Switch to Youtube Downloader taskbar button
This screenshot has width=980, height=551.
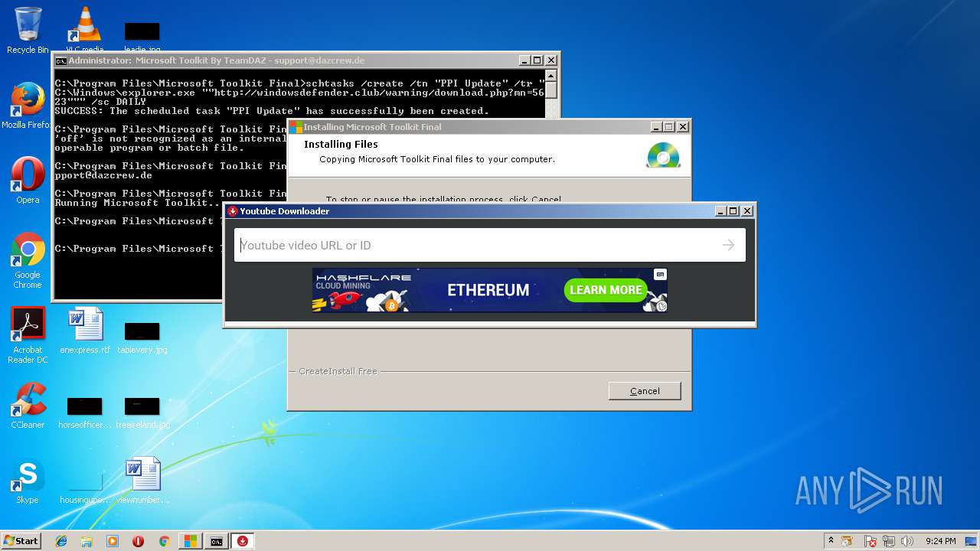[x=243, y=541]
